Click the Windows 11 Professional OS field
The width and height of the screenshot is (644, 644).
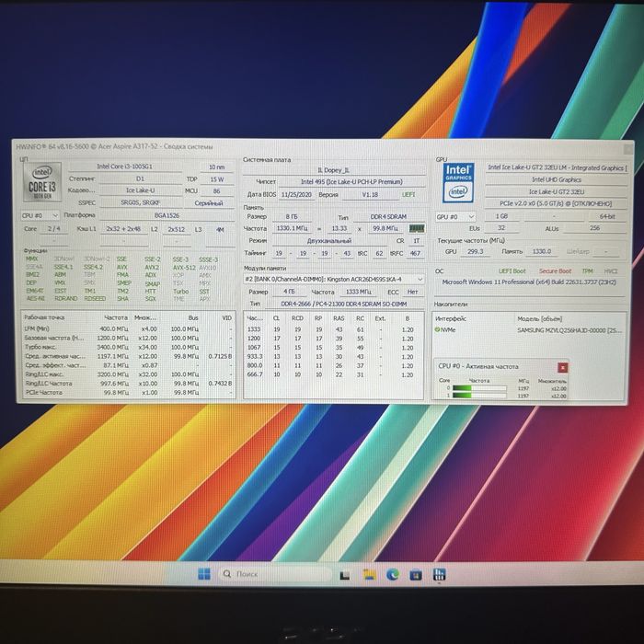coord(529,282)
